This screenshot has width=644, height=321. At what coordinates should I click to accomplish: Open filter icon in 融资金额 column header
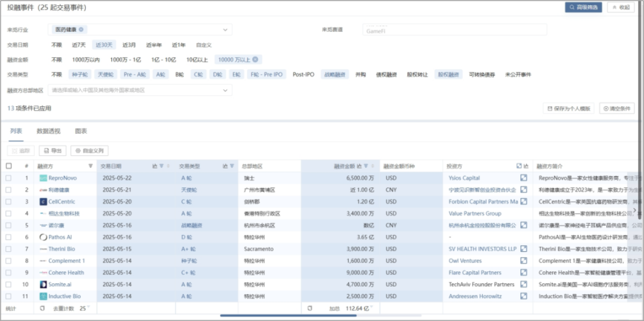(x=366, y=166)
